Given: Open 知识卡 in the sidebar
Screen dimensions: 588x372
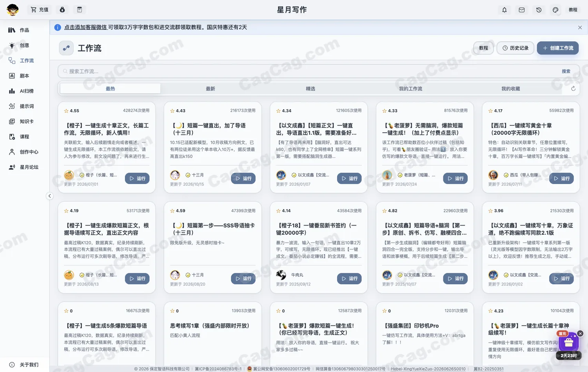Looking at the screenshot, I should tap(24, 122).
